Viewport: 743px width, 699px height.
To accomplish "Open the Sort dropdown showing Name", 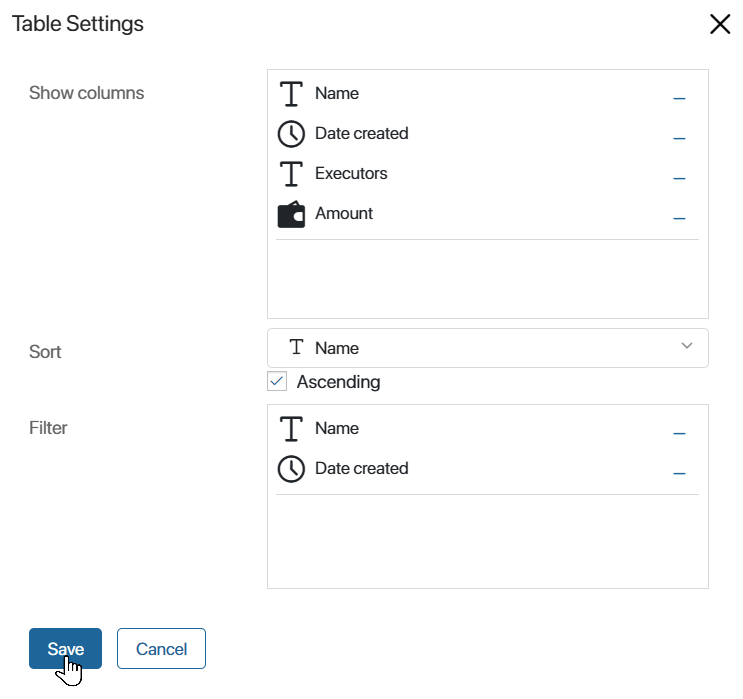I will [488, 348].
